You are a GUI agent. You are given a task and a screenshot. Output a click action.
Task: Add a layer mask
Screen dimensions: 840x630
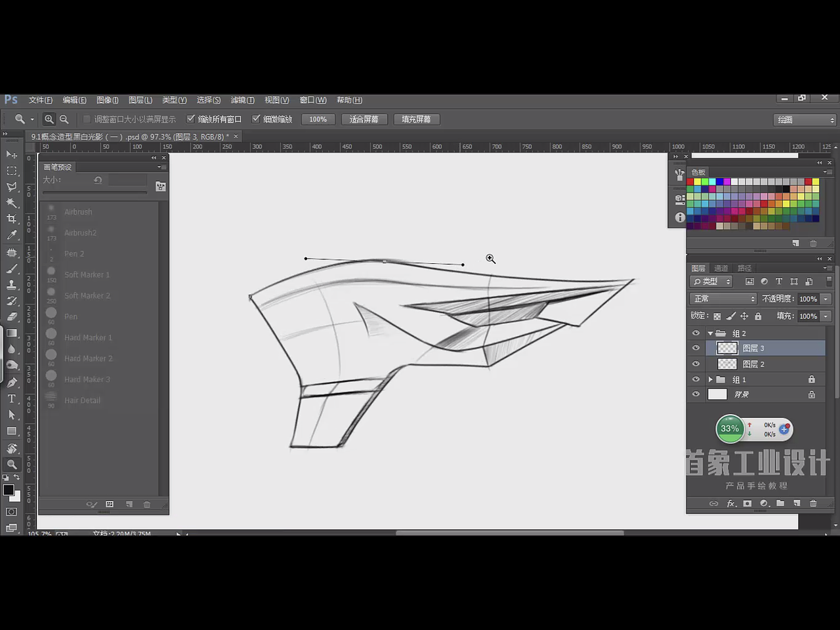[x=747, y=503]
